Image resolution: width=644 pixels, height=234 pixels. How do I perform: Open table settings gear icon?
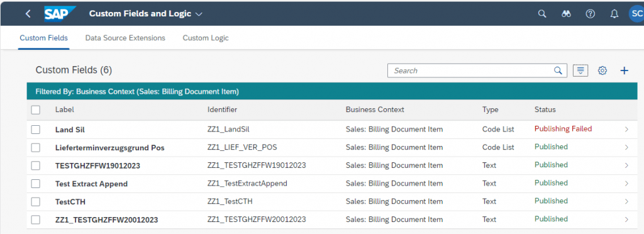coord(602,70)
